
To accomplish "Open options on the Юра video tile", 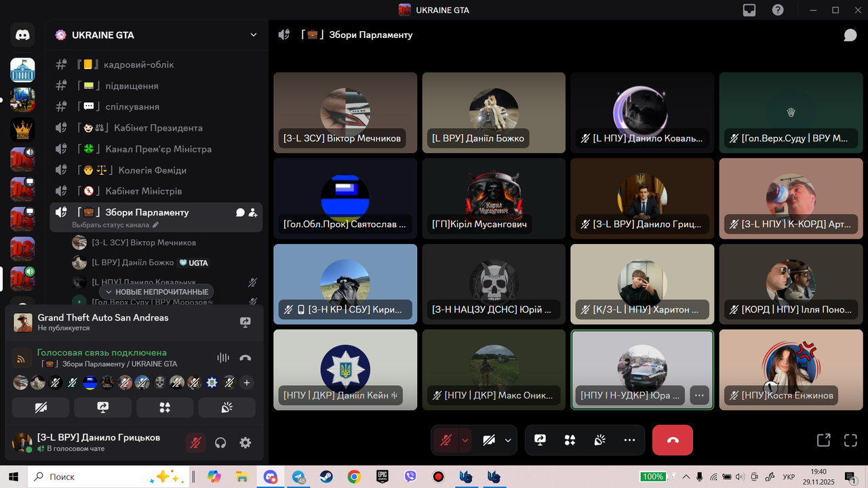I will point(699,394).
